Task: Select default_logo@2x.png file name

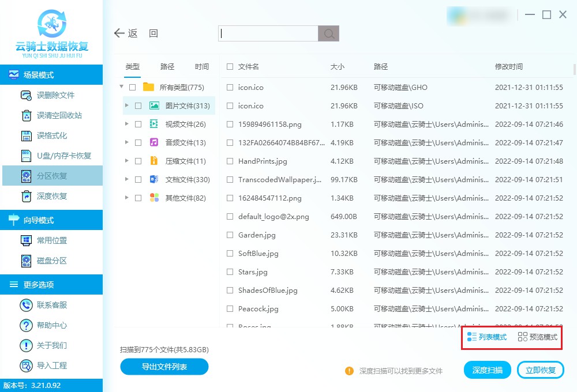Action: point(273,217)
